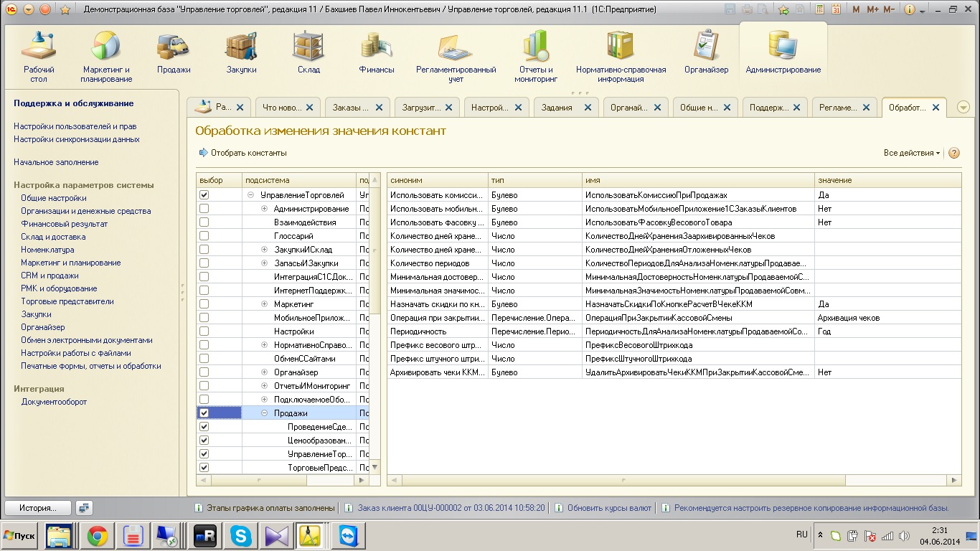Click the тип column header
The height and width of the screenshot is (551, 980).
[535, 180]
